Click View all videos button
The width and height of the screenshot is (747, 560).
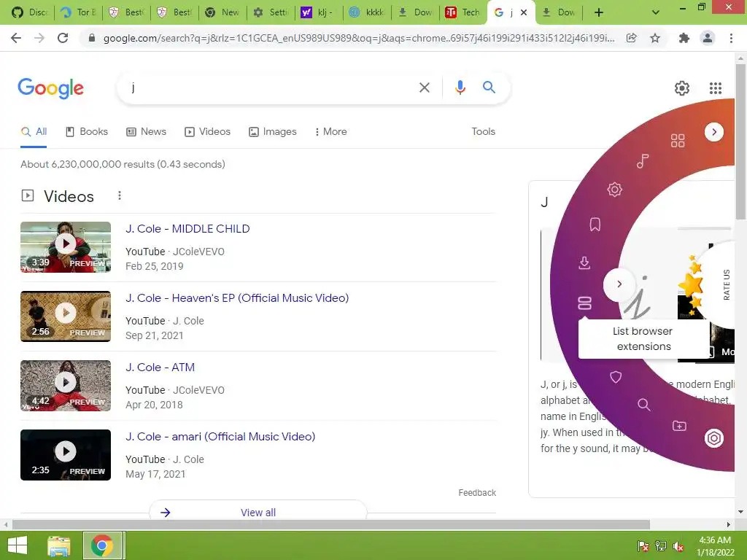258,512
